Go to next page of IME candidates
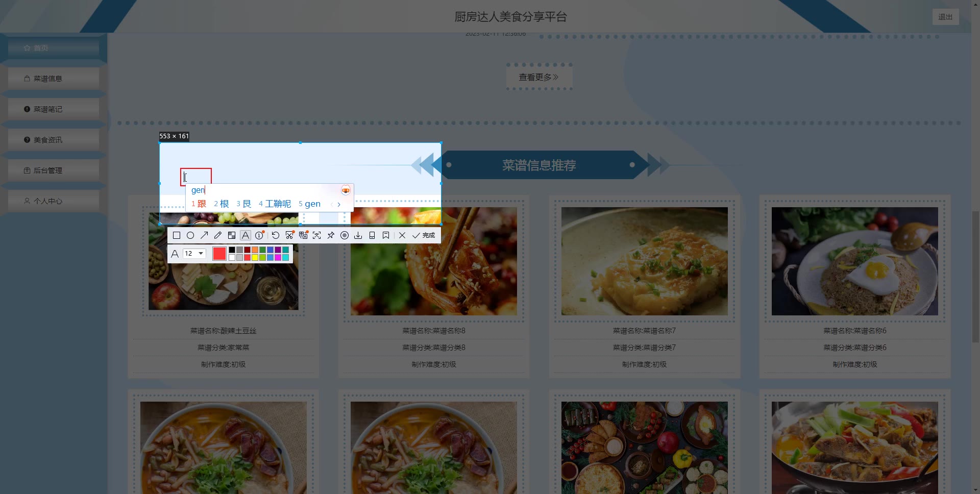The height and width of the screenshot is (494, 980). [x=339, y=204]
